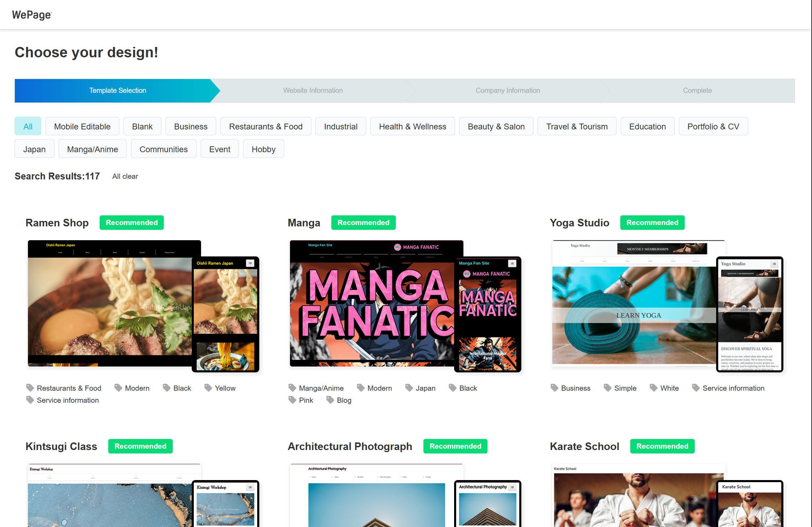Viewport: 812px width, 527px height.
Task: Choose the Manga/Anime filter button
Action: pyautogui.click(x=92, y=149)
